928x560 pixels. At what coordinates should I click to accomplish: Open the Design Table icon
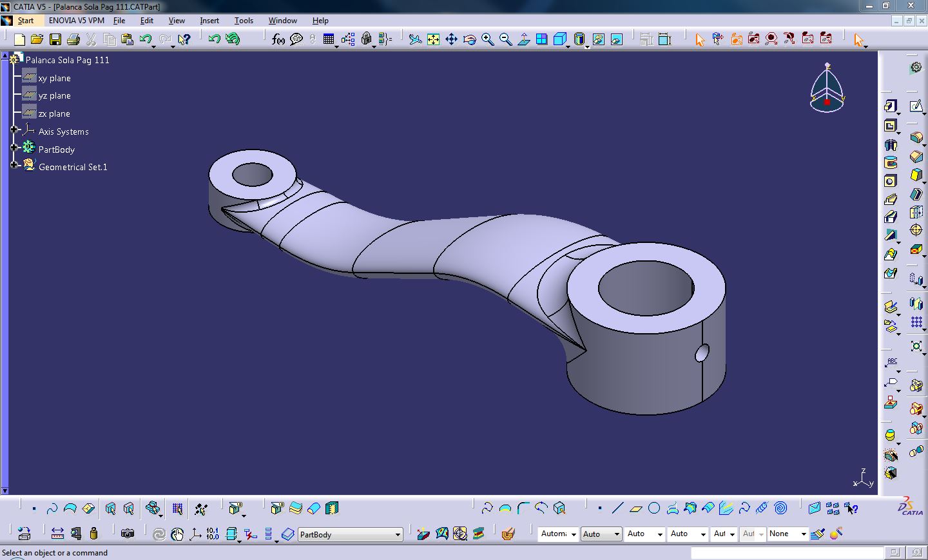[x=329, y=39]
